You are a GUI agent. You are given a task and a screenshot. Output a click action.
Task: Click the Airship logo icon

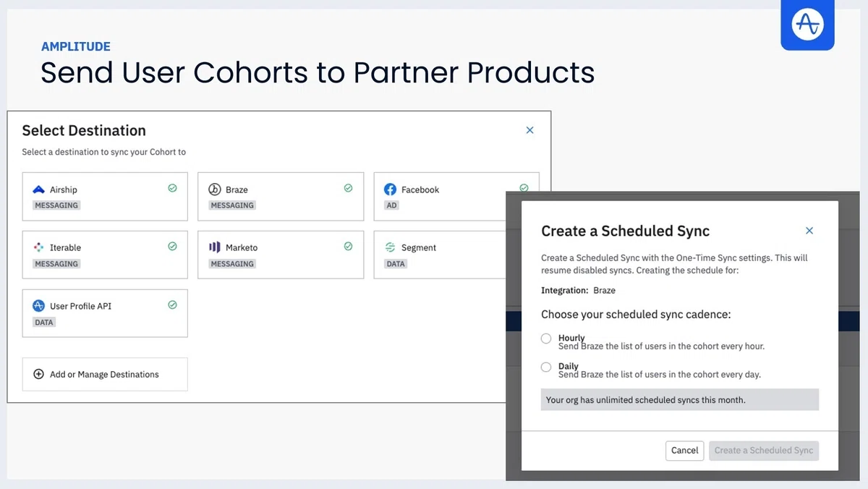click(39, 190)
